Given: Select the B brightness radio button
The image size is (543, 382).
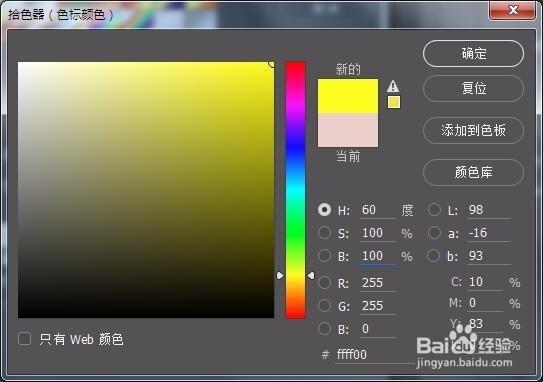Looking at the screenshot, I should coord(324,256).
